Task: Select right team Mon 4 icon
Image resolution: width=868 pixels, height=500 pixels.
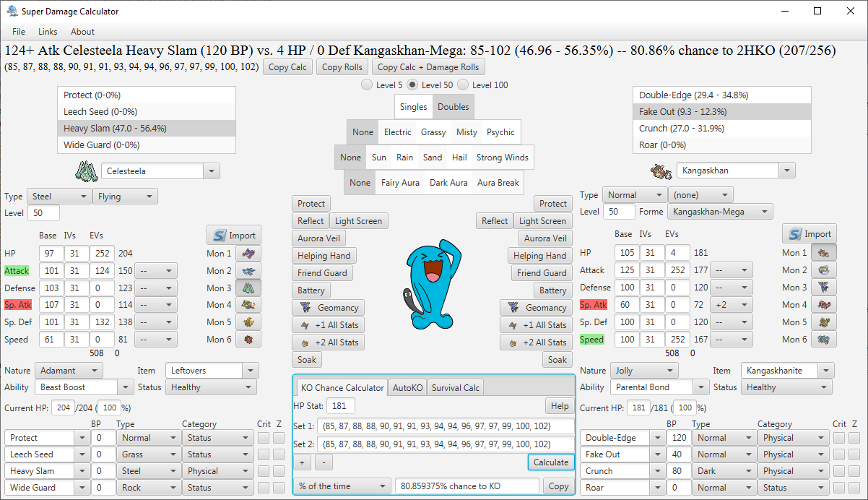Action: 824,305
